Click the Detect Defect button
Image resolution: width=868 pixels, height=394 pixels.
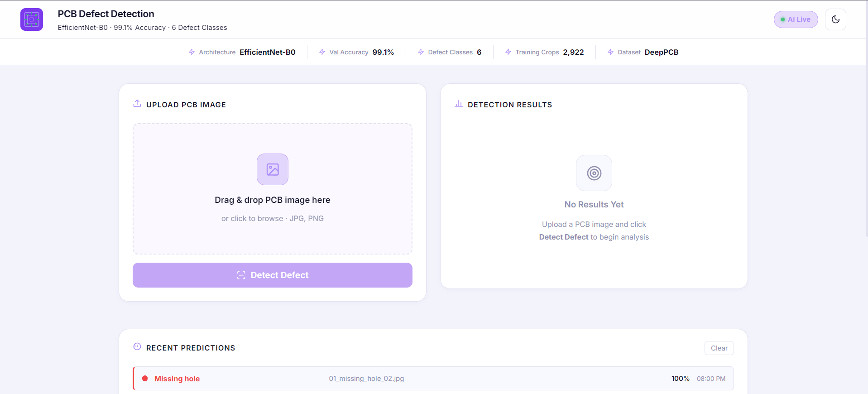[x=273, y=275]
